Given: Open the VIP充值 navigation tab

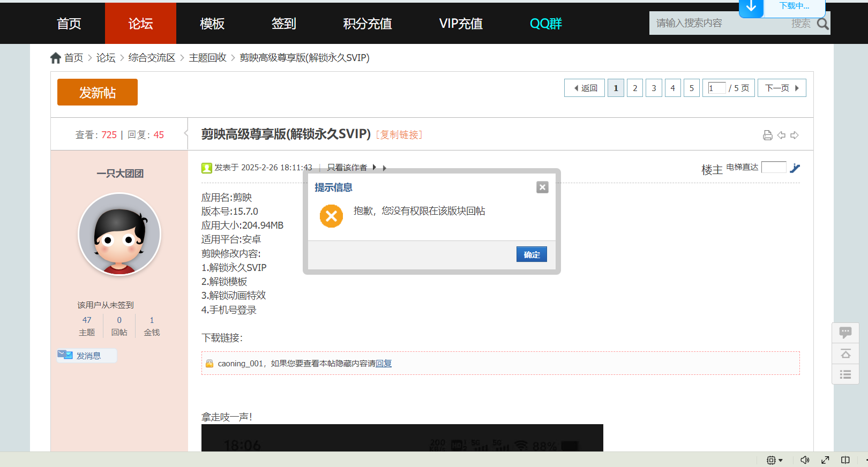Looking at the screenshot, I should pos(461,24).
